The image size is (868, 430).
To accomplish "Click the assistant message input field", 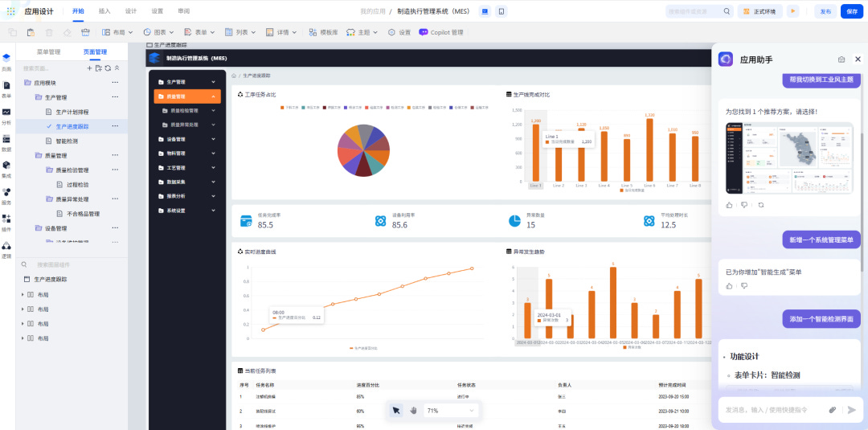I will pyautogui.click(x=774, y=410).
